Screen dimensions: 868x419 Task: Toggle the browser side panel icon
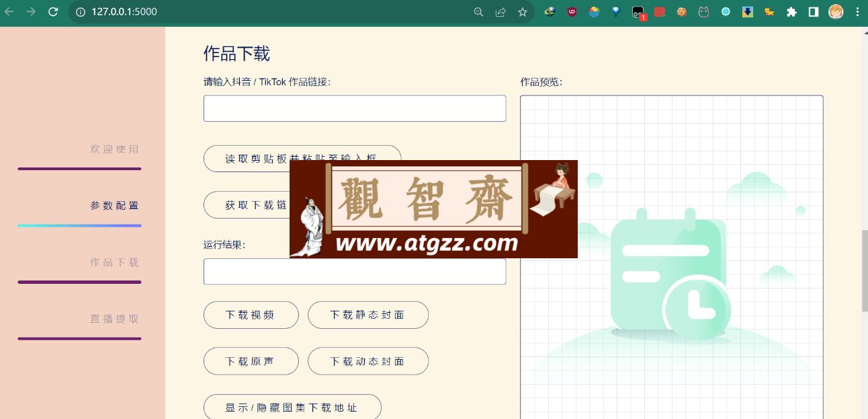(x=813, y=11)
